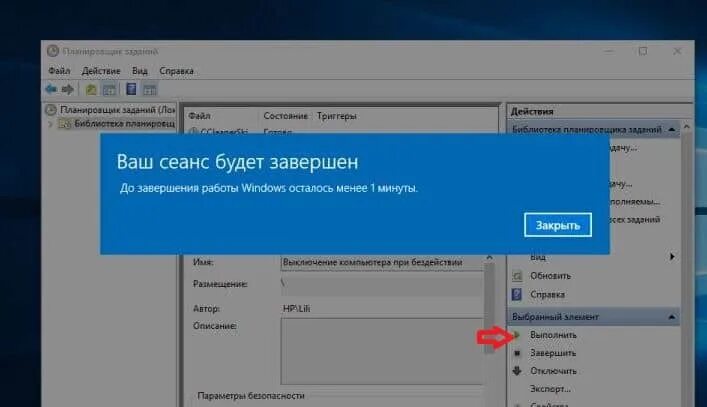This screenshot has width=707, height=407.
Task: Click the Размещение field
Action: [x=382, y=284]
